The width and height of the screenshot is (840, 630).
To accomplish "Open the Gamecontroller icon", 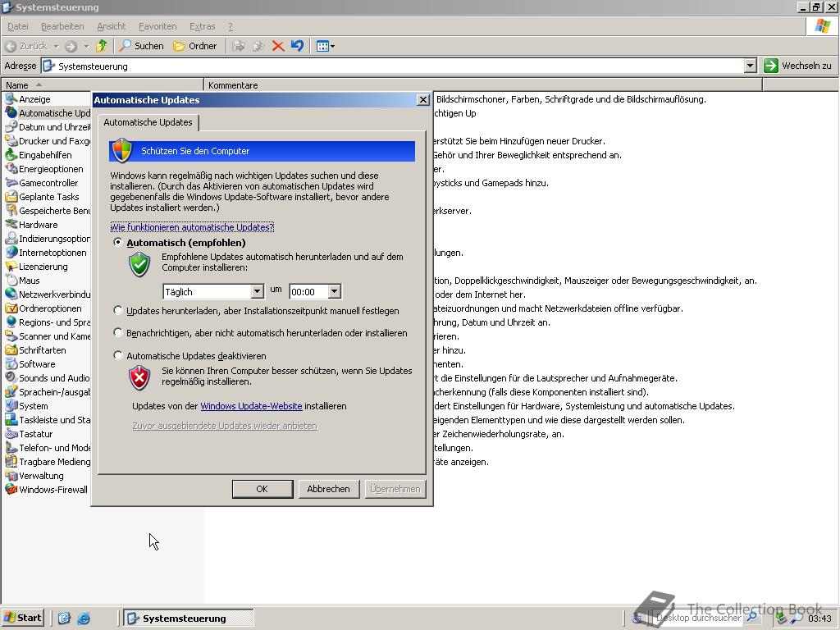I will pyautogui.click(x=11, y=183).
